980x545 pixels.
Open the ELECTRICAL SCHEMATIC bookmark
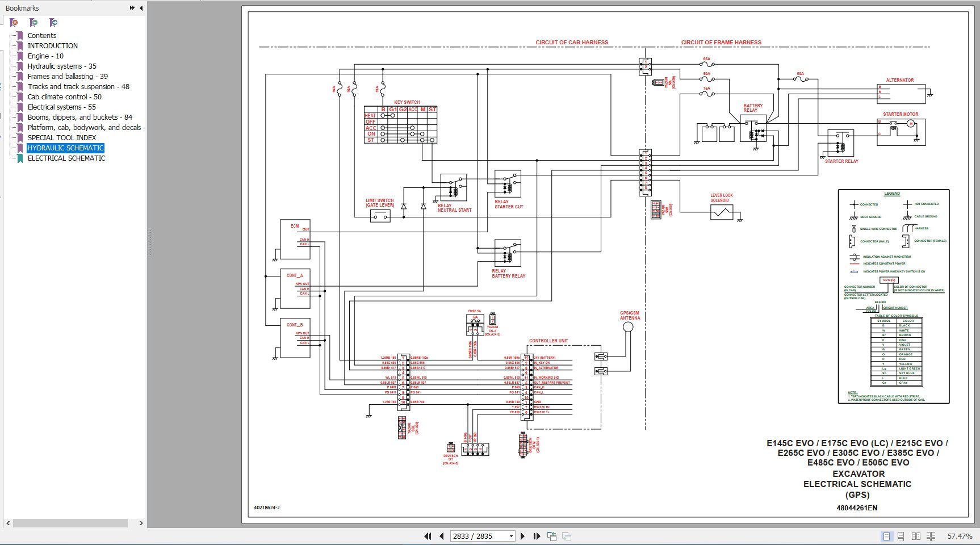coord(66,158)
